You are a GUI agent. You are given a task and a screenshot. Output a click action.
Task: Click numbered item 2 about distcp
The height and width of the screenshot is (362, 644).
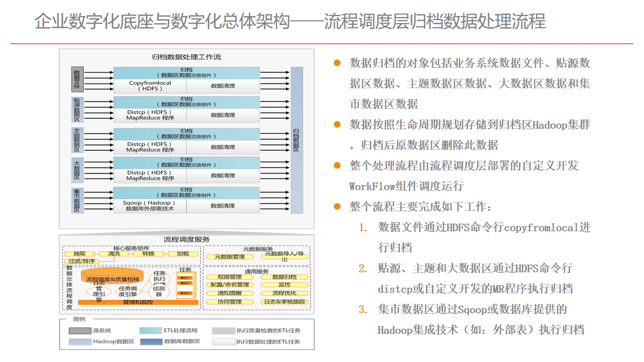[475, 279]
